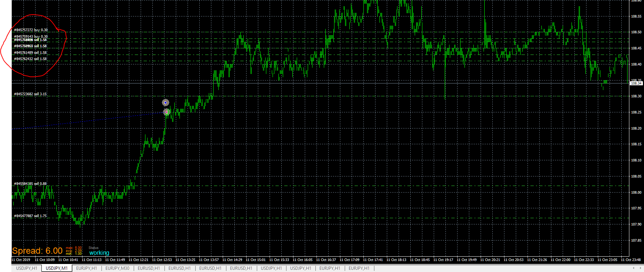
Task: Open the rightmost EURJPY,H1 chart tab
Action: [359, 268]
